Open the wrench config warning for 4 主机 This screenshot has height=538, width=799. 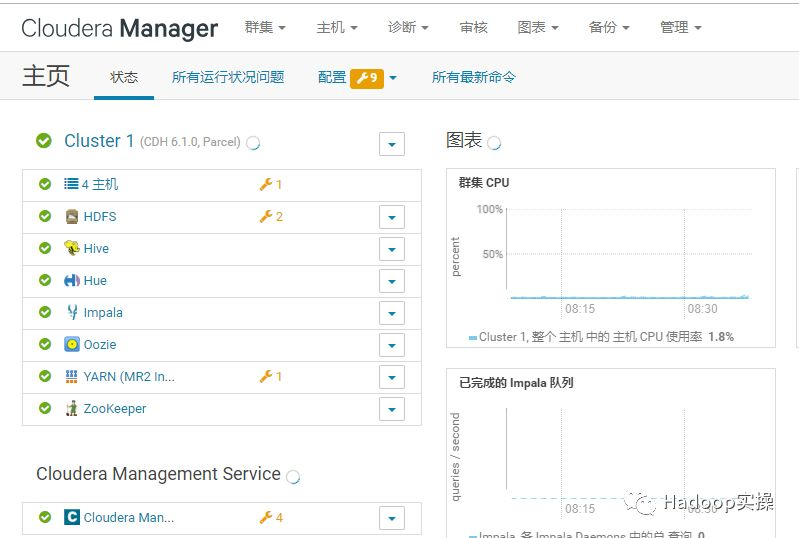271,184
